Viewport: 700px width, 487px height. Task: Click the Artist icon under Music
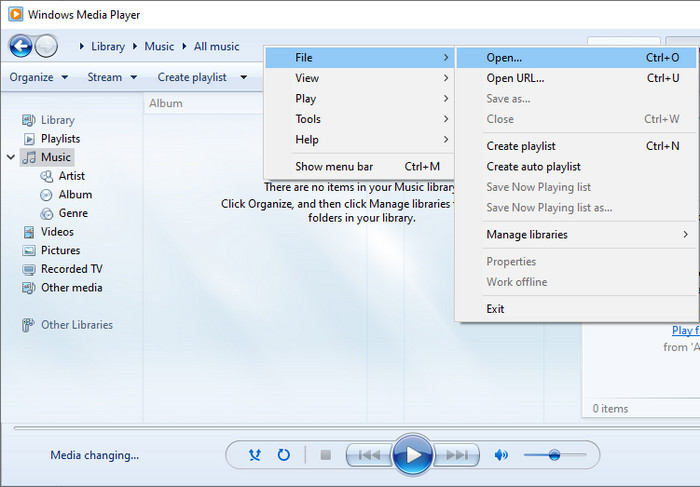point(46,176)
